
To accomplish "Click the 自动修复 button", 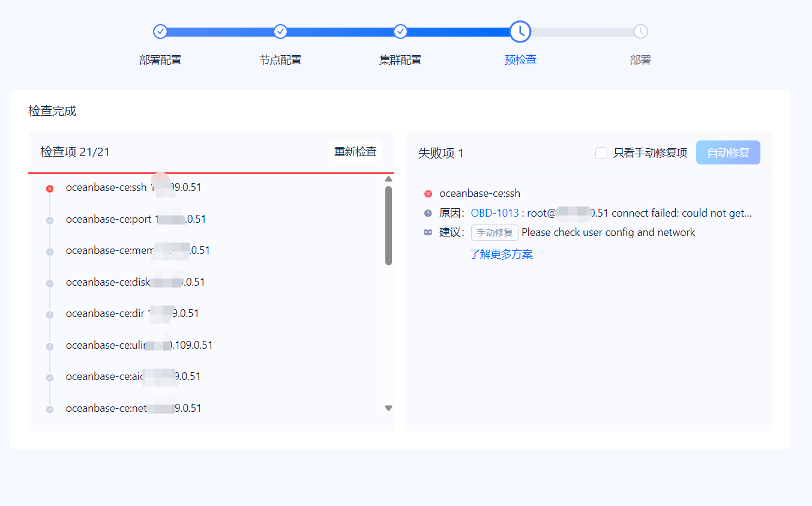I will [728, 152].
